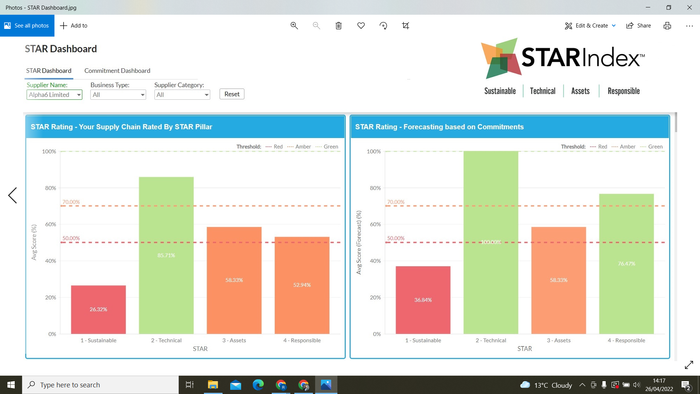Click the 76.47% Responsible forecast bar

click(x=626, y=264)
